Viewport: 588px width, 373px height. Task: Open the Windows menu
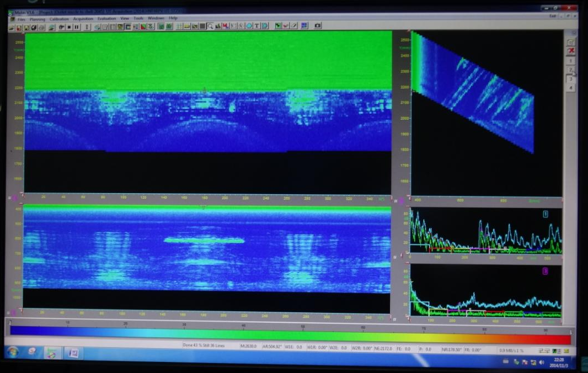coord(156,18)
